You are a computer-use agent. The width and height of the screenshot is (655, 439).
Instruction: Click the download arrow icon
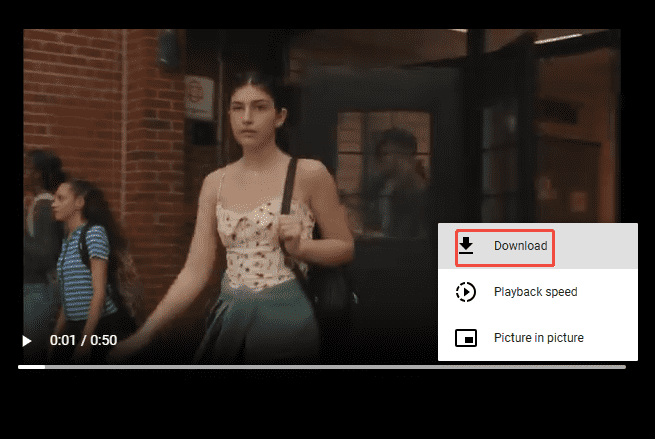point(466,246)
